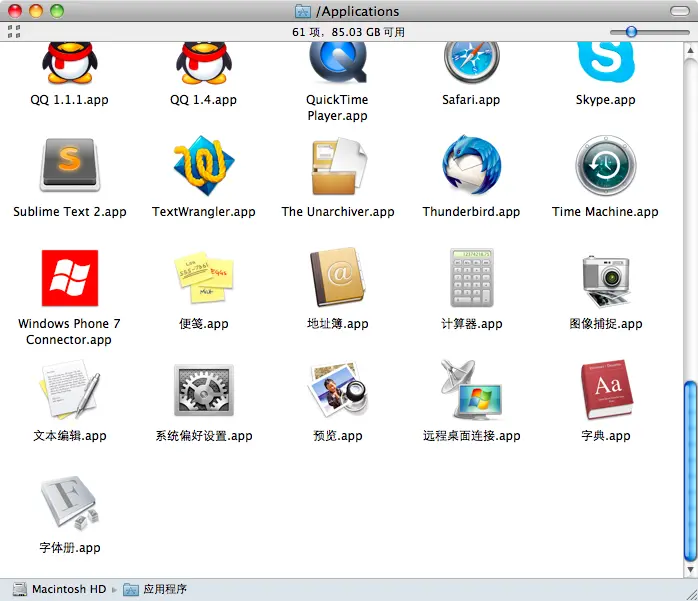Click the TextWrangler.app icon
Viewport: 698px width, 601px height.
(x=204, y=166)
